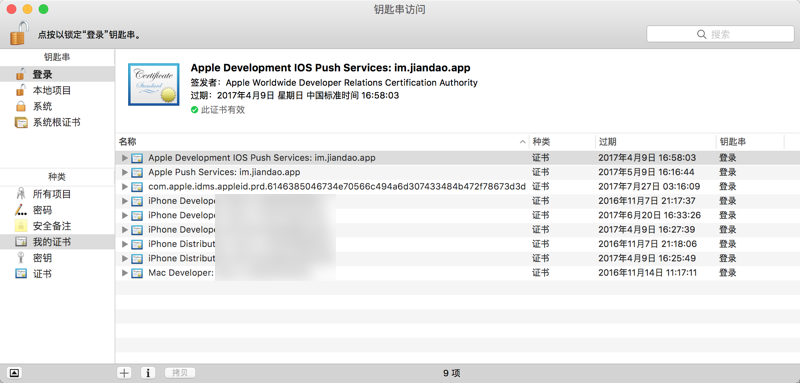This screenshot has height=383, width=800.
Task: Open the 安全备注 category
Action: click(57, 226)
